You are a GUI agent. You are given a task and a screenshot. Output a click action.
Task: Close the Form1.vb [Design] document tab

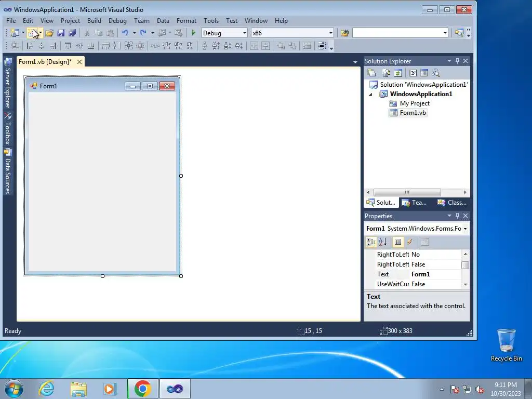[x=79, y=62]
